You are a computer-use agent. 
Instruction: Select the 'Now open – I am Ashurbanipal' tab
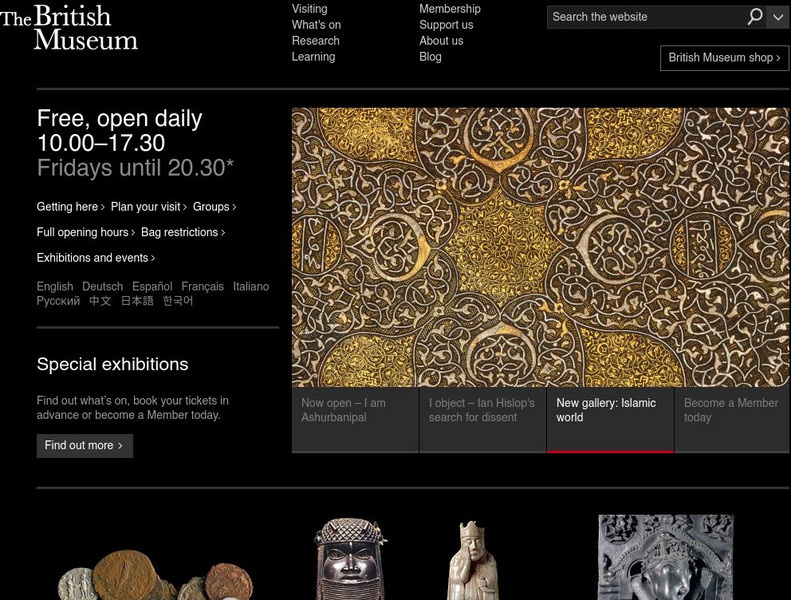tap(355, 420)
